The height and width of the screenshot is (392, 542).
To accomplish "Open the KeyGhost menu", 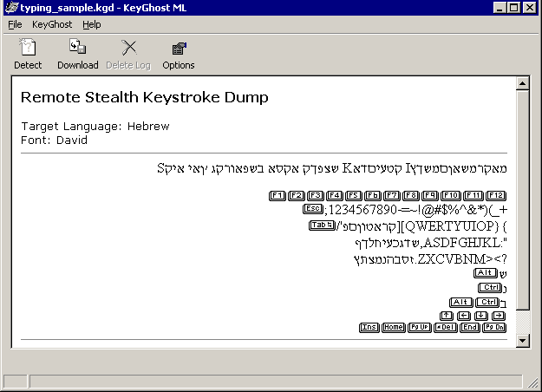I will pyautogui.click(x=52, y=24).
